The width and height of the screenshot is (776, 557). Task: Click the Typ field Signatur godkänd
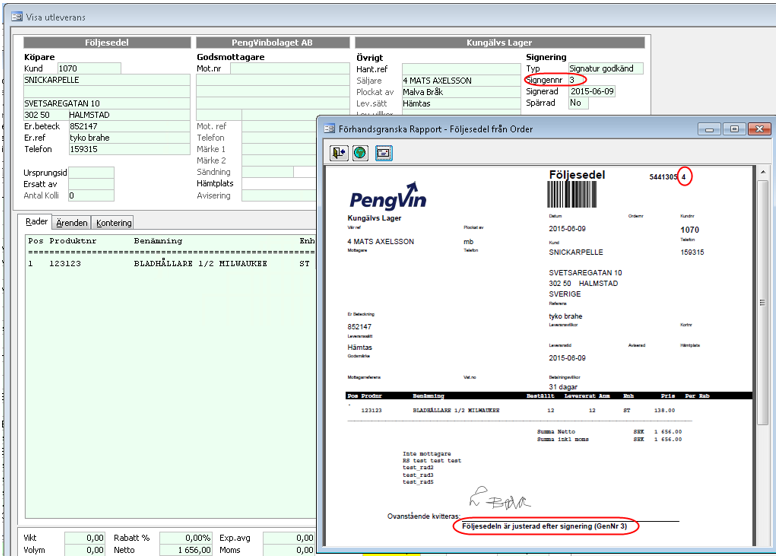(606, 68)
